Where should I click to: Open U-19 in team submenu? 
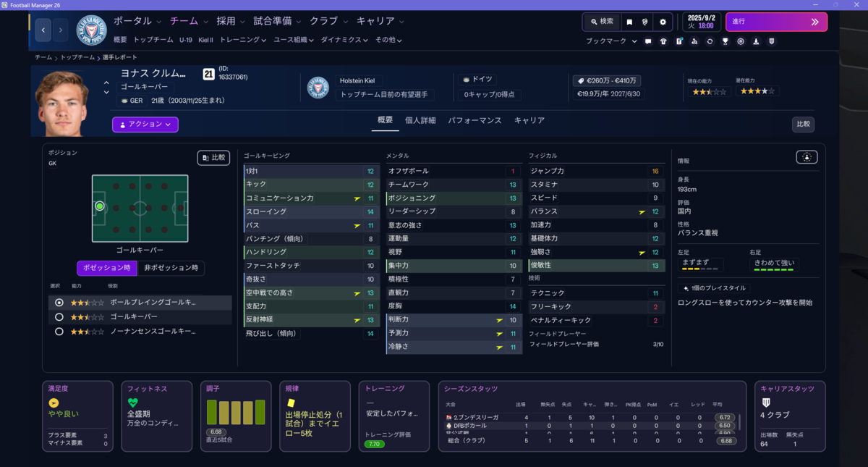coord(186,40)
